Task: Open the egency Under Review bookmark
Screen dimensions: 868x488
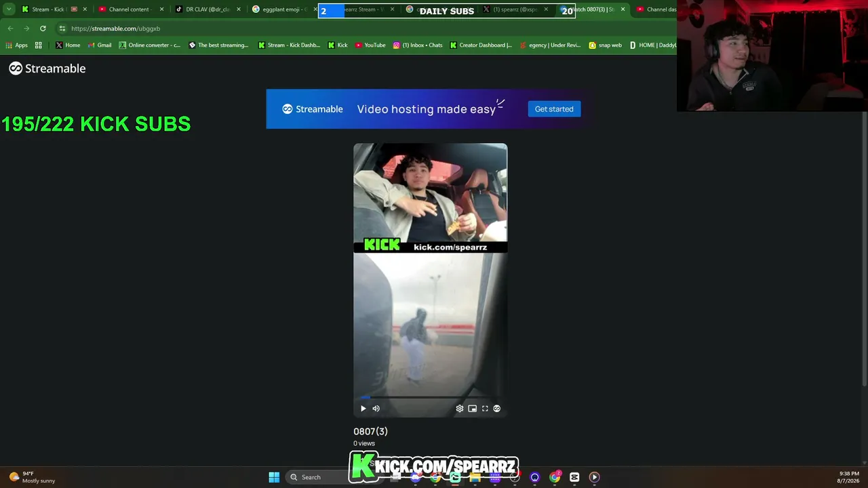Action: 550,45
